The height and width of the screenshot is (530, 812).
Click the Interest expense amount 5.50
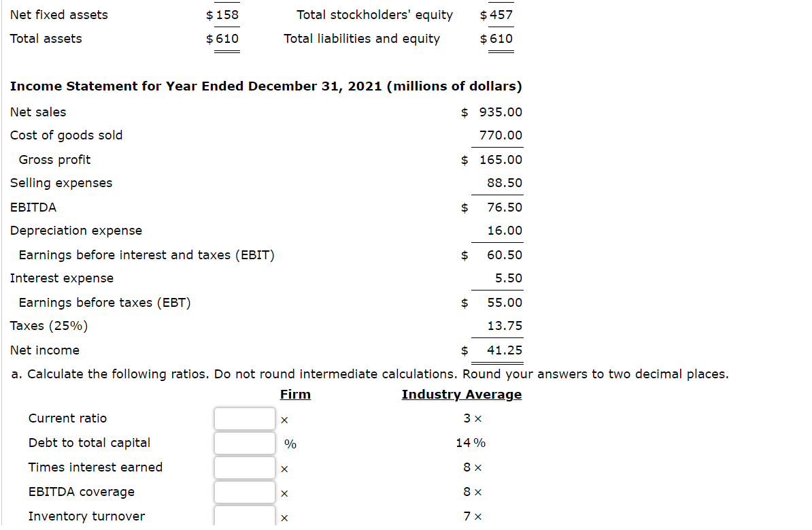tap(508, 278)
